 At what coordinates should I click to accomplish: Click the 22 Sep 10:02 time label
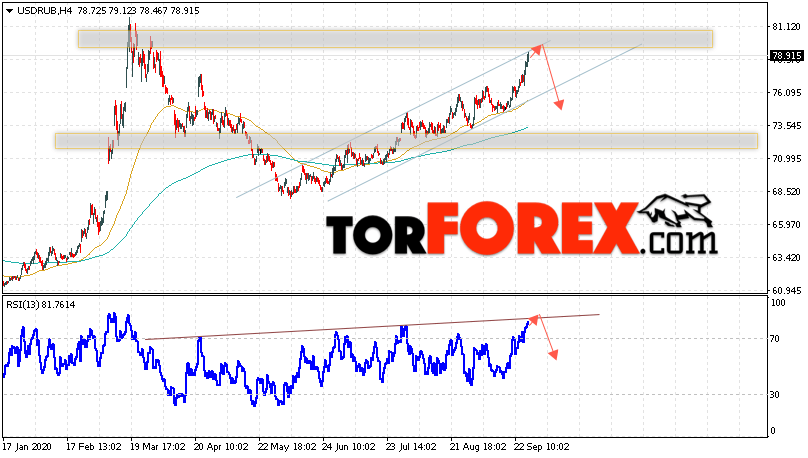[x=542, y=446]
